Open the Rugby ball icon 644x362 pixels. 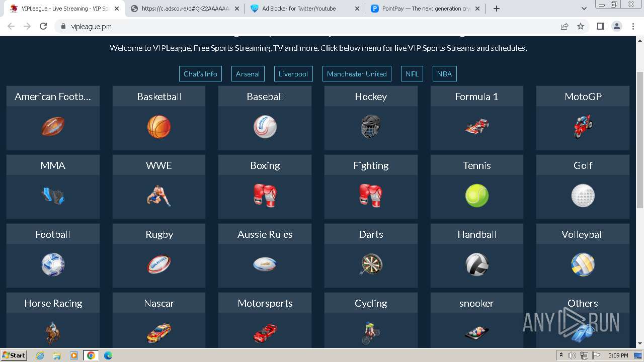pyautogui.click(x=159, y=264)
